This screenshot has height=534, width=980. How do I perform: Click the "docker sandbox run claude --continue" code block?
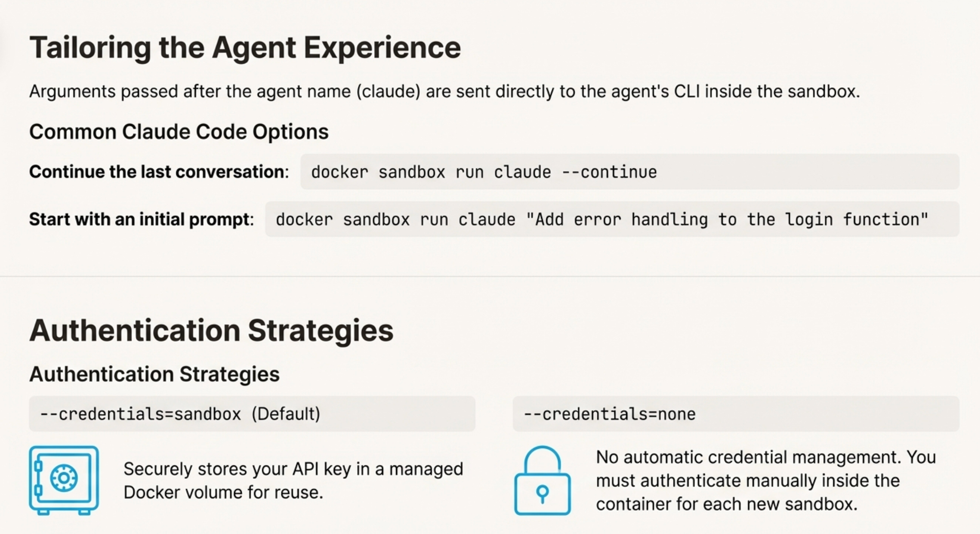point(629,172)
